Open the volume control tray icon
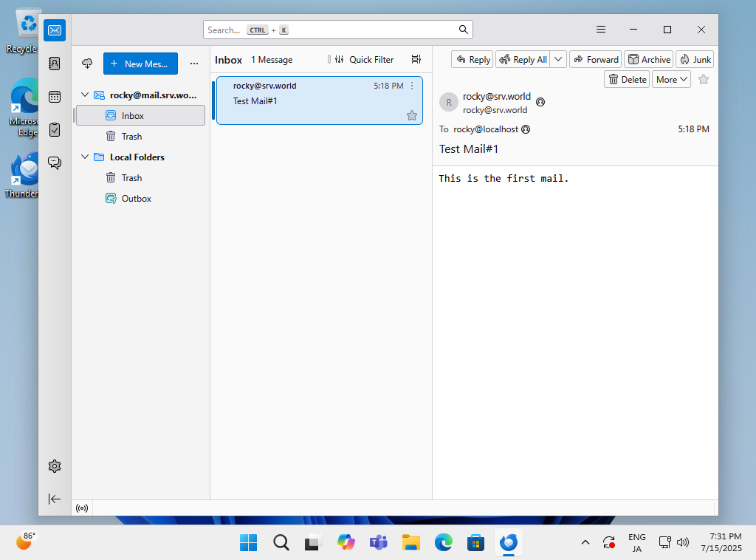This screenshot has width=756, height=560. (x=683, y=542)
